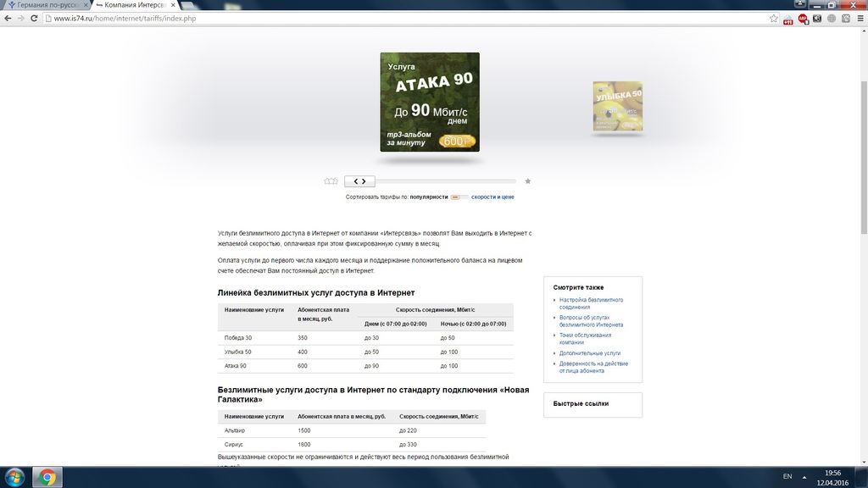Image resolution: width=868 pixels, height=488 pixels.
Task: Open the Атака 90 tariff card
Action: click(430, 102)
